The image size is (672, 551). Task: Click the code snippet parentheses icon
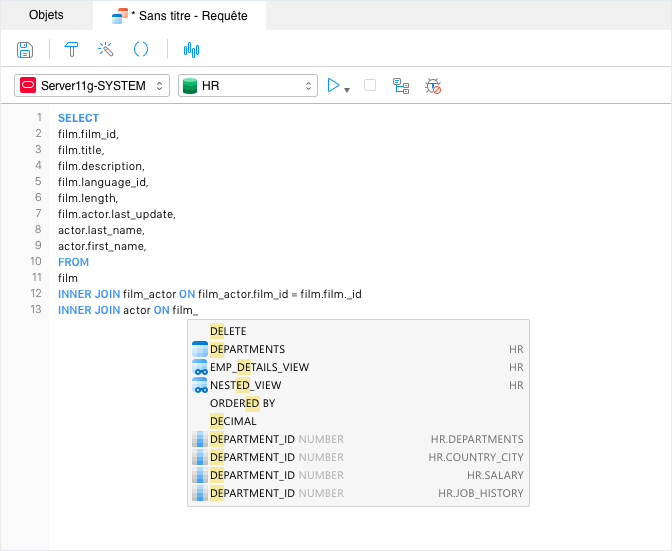(141, 50)
